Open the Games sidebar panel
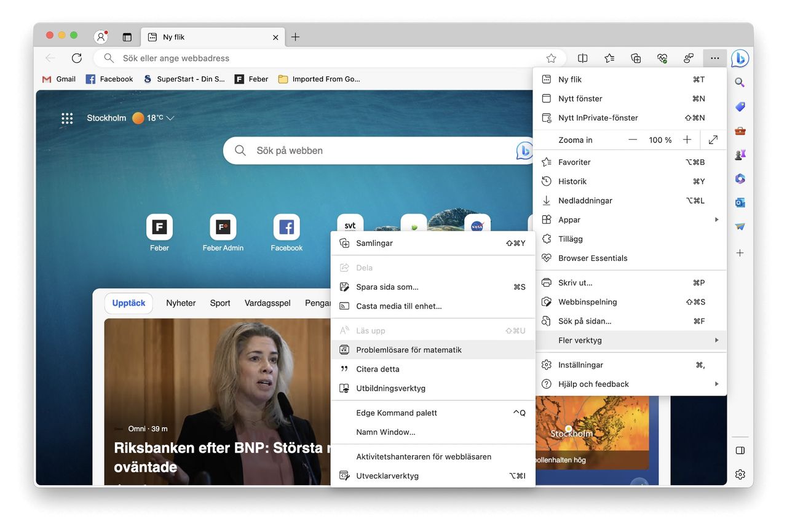The image size is (787, 532). pos(740,154)
